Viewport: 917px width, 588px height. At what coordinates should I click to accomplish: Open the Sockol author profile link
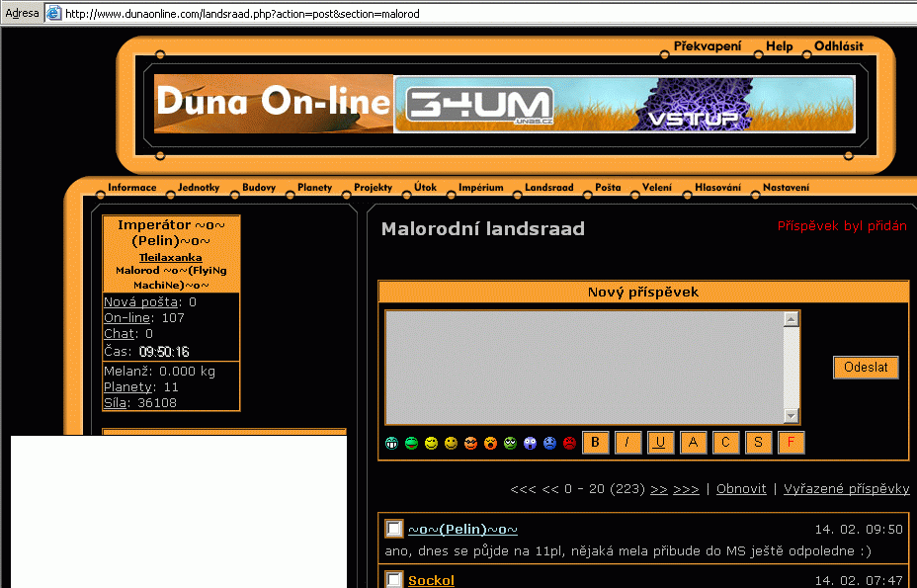click(431, 580)
